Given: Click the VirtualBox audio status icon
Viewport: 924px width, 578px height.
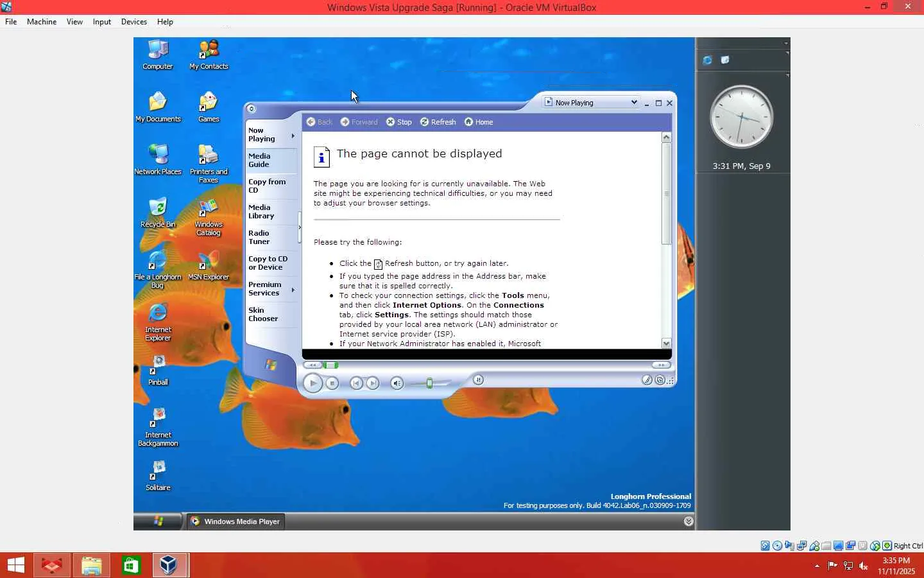Looking at the screenshot, I should [789, 546].
